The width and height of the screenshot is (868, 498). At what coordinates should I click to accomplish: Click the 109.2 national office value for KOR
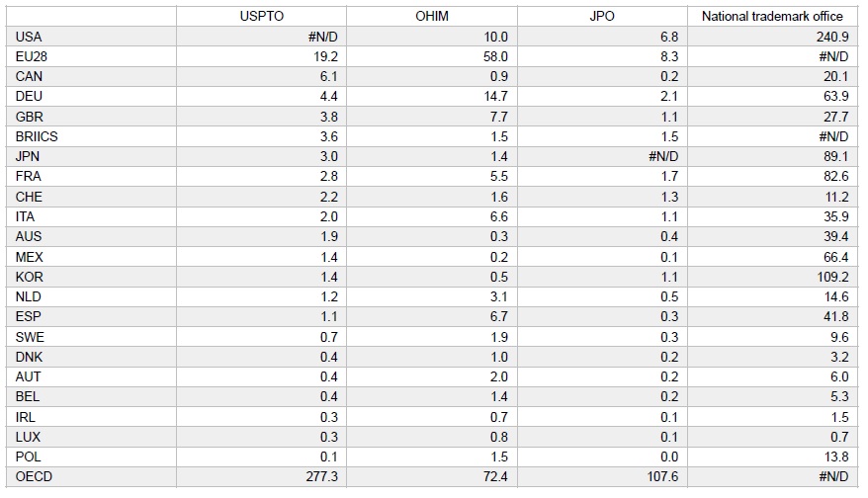click(832, 277)
